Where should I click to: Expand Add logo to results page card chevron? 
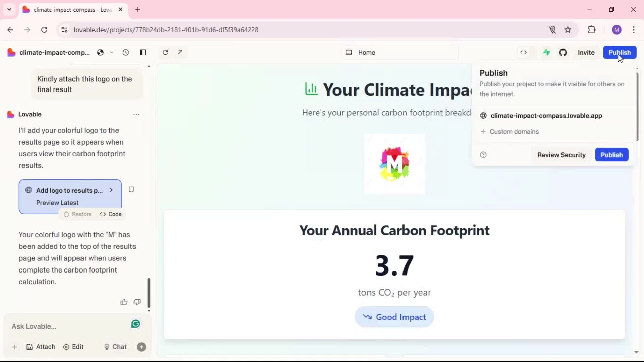(111, 190)
